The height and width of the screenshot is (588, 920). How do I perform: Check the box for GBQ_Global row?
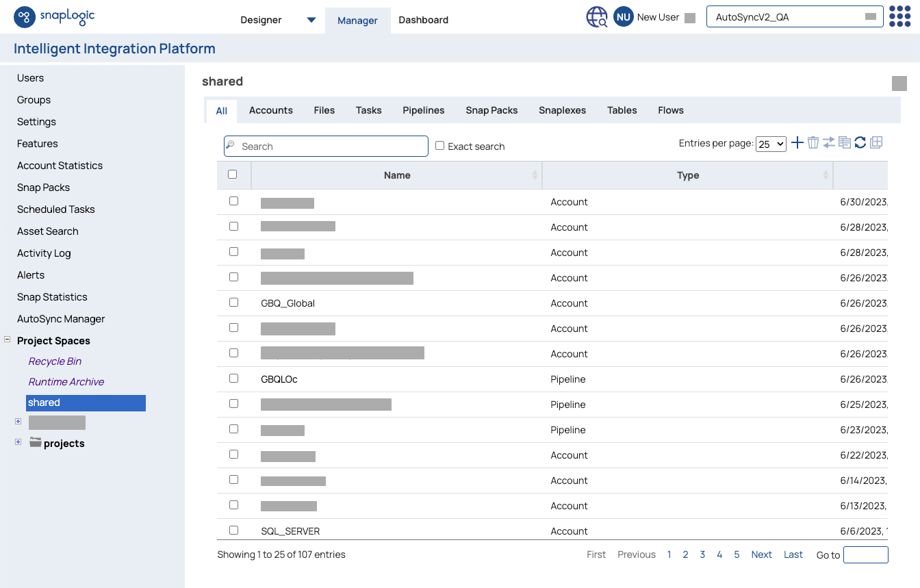point(233,303)
